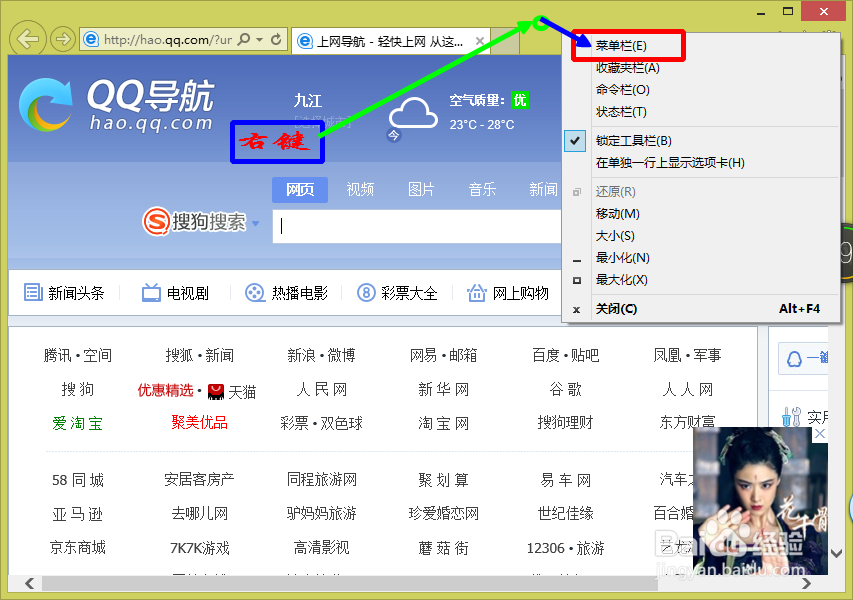Select 状态栏(T) in context menu

(621, 112)
